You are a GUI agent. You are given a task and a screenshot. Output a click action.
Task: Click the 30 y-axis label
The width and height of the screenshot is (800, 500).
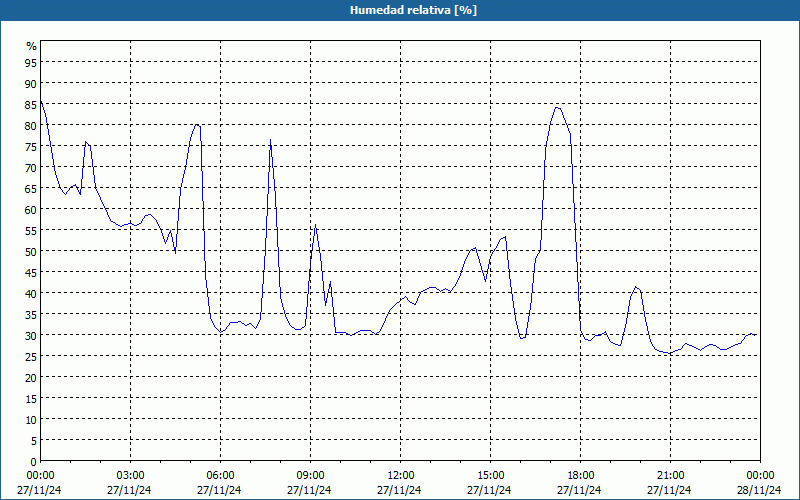[32, 335]
